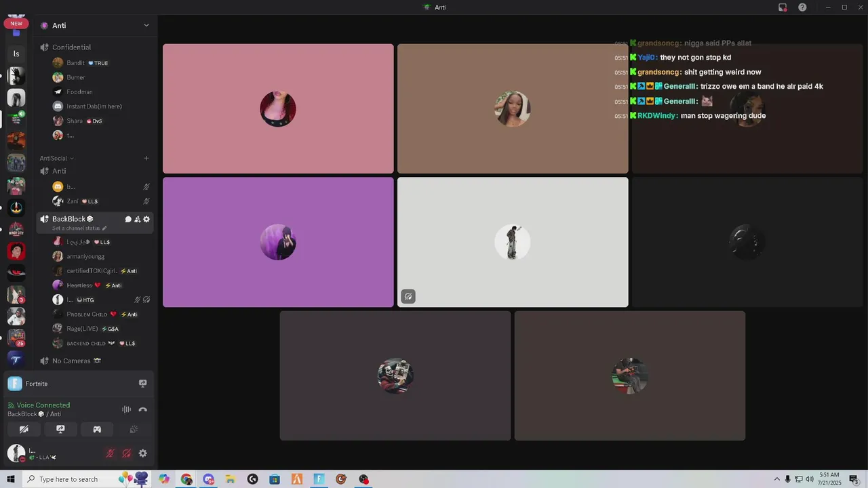Image resolution: width=868 pixels, height=488 pixels.
Task: Open server with 3 notification badge
Action: coord(16,295)
